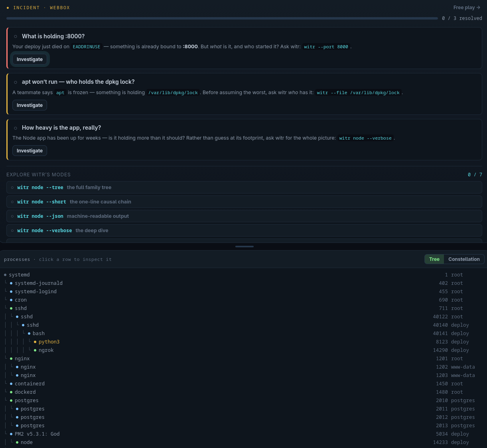Select the python3 process row

pos(243,342)
